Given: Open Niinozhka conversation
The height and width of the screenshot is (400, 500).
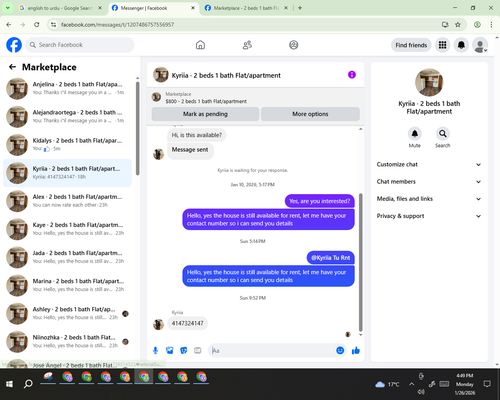Looking at the screenshot, I should [x=67, y=341].
